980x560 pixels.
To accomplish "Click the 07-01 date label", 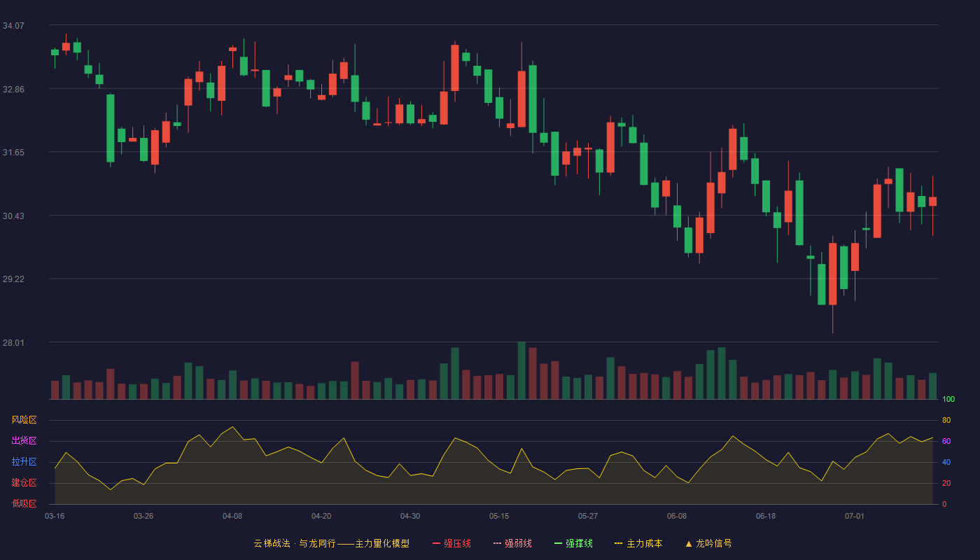I will [855, 516].
